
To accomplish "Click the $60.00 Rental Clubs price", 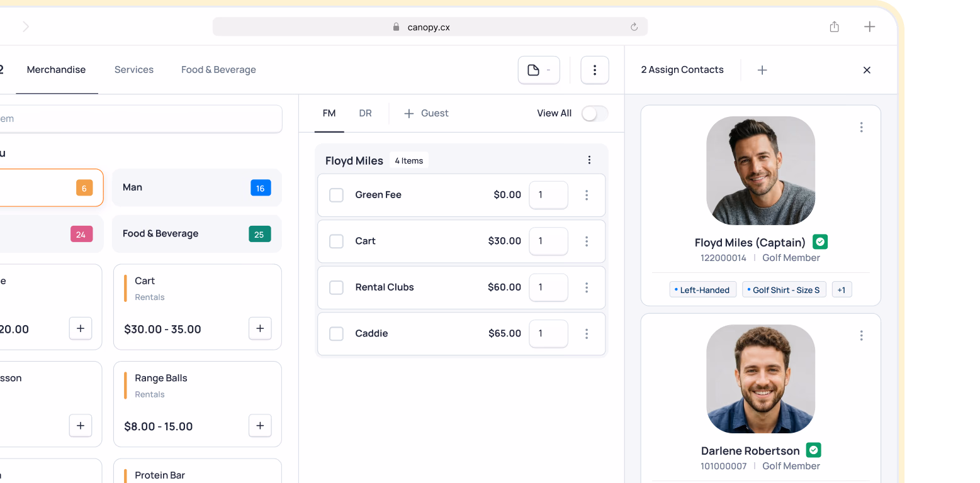I will pyautogui.click(x=505, y=287).
